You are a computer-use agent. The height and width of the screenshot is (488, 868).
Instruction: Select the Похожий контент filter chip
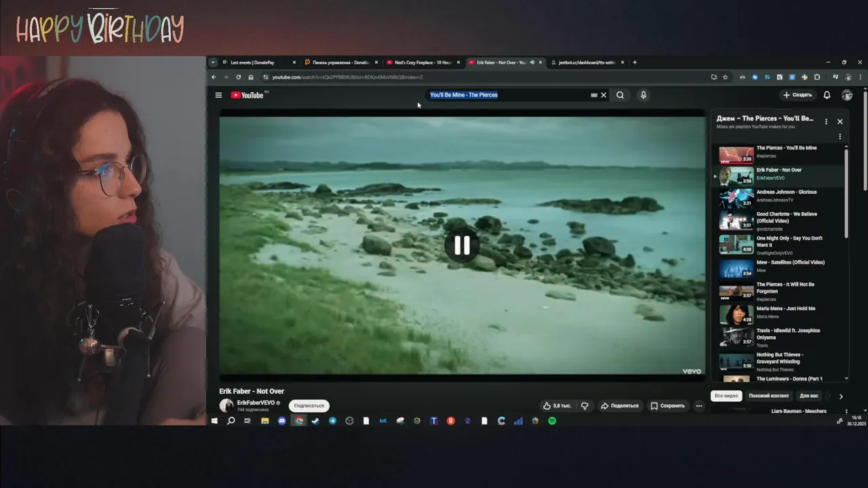coord(769,396)
